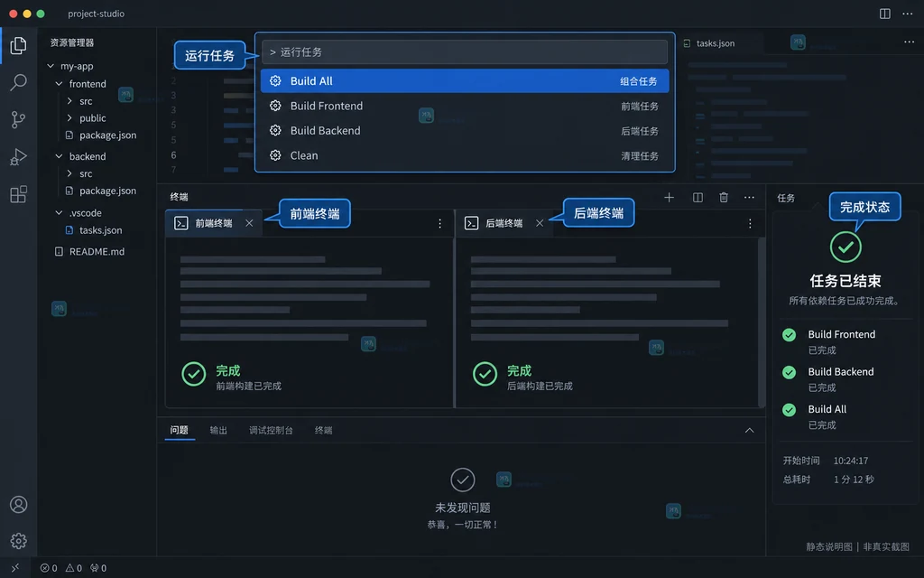Click 后端构建已完成 status text
Viewport: 924px width, 578px height.
pos(540,387)
